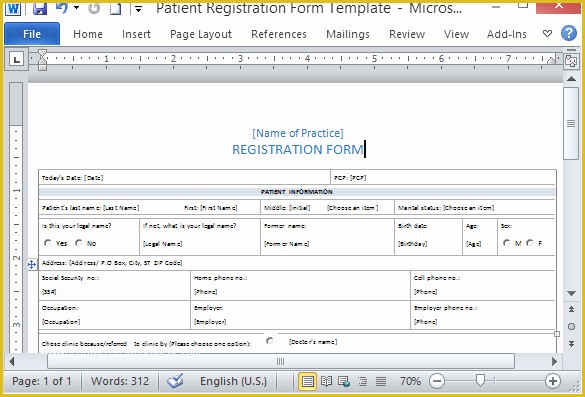This screenshot has width=585, height=397.
Task: Open the undo history dropdown arrow
Action: pyautogui.click(x=76, y=7)
